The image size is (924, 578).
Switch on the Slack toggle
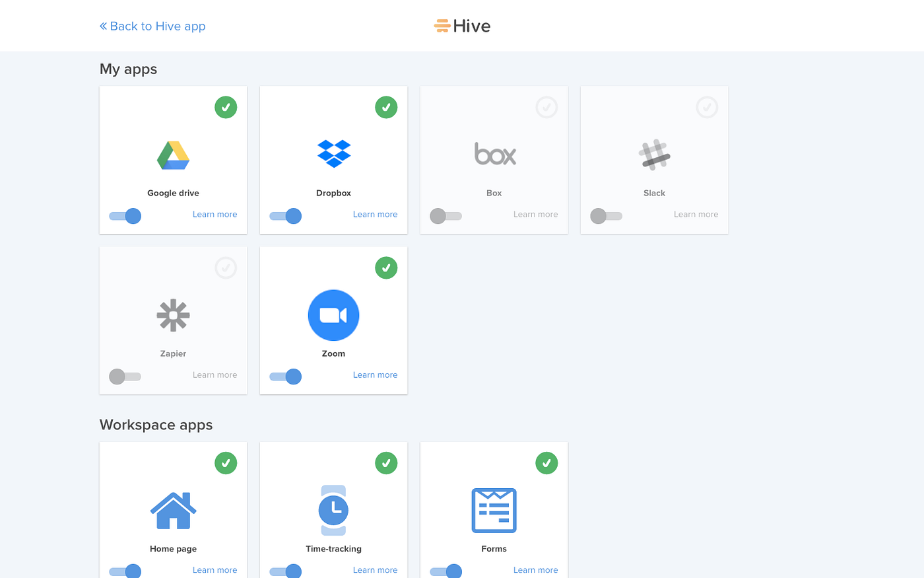point(606,216)
